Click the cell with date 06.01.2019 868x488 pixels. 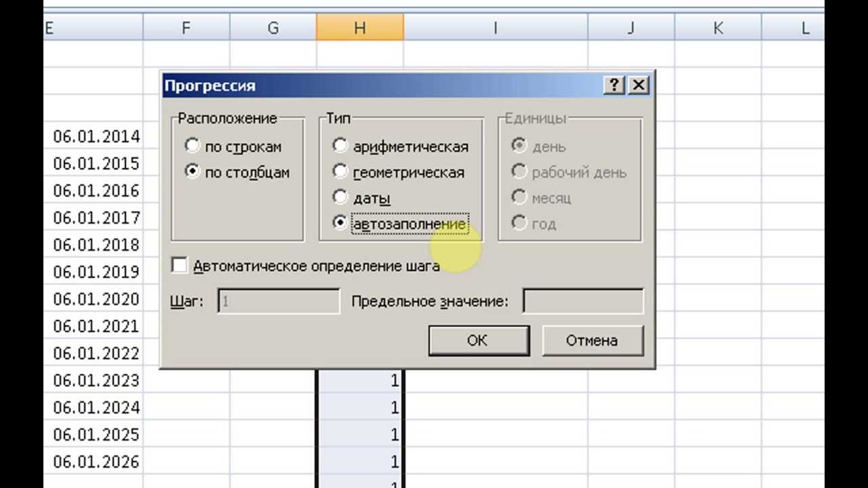tap(94, 272)
